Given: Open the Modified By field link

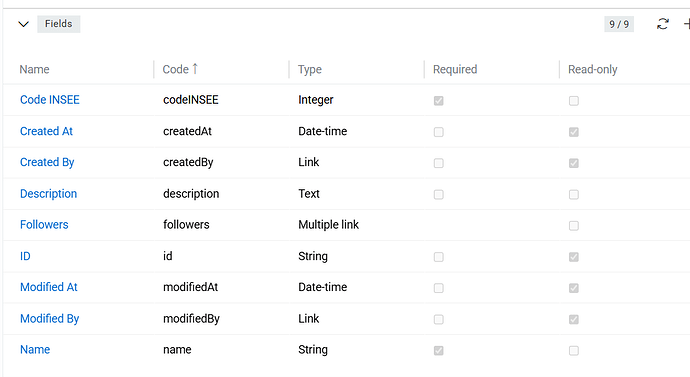Looking at the screenshot, I should coord(50,318).
